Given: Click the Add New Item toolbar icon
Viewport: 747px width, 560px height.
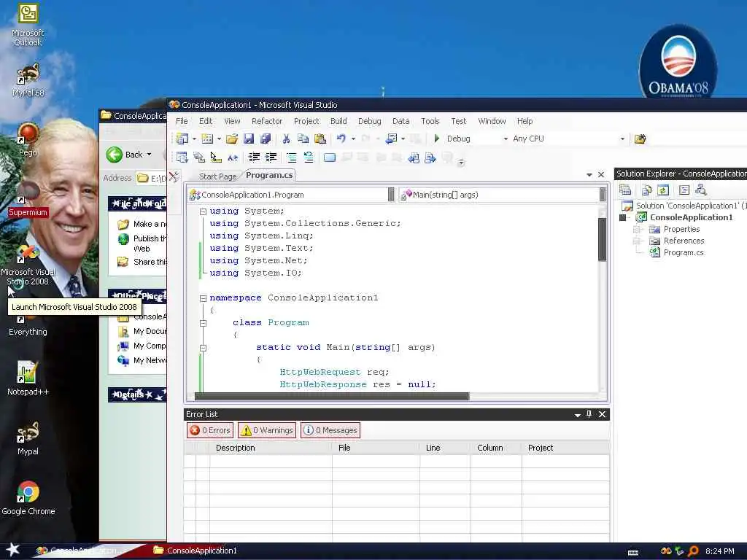Looking at the screenshot, I should 207,139.
